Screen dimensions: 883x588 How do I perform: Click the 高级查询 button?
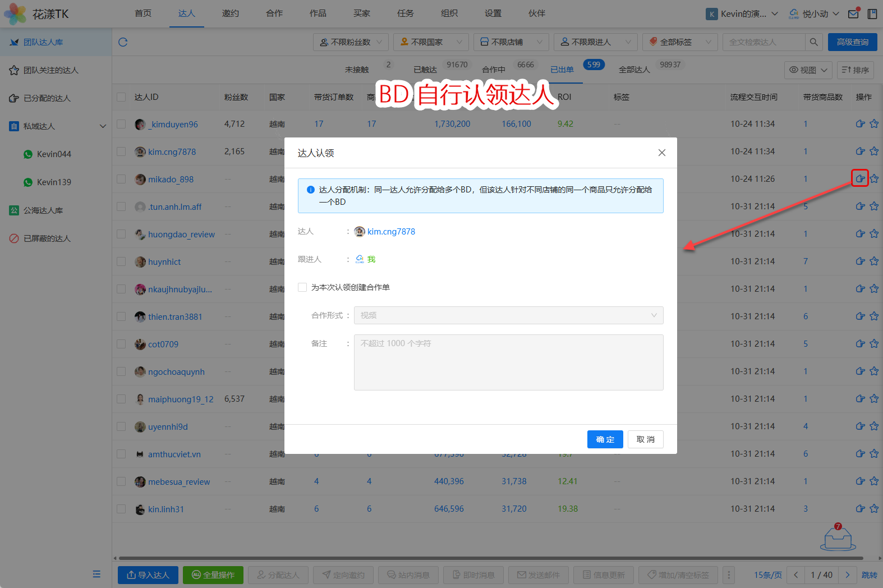coord(852,42)
